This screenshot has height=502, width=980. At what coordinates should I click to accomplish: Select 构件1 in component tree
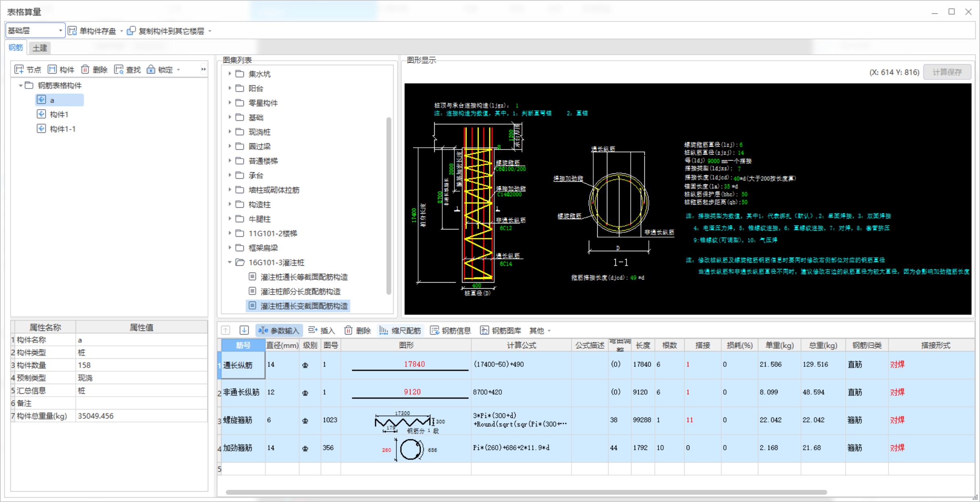[x=59, y=114]
